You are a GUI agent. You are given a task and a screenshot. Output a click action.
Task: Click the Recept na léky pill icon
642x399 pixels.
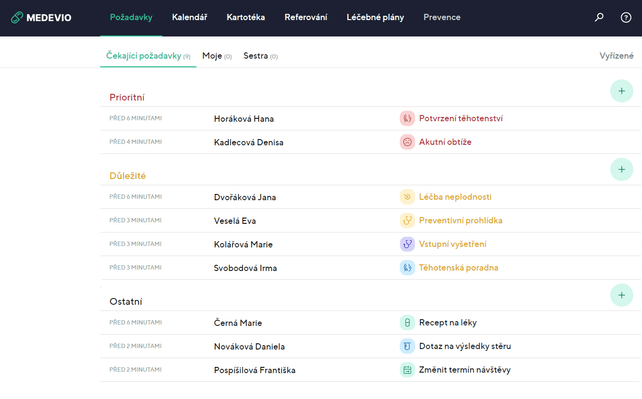click(x=407, y=322)
